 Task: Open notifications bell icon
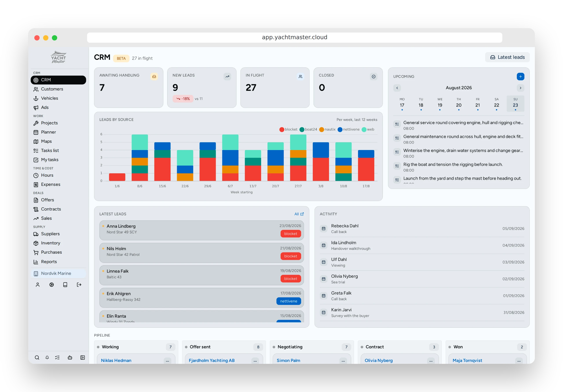(47, 357)
